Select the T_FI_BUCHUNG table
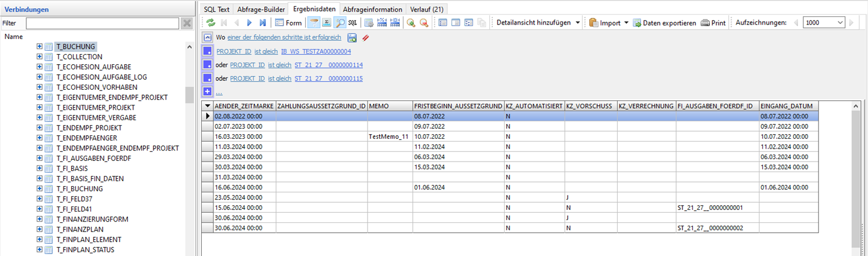The height and width of the screenshot is (256, 868). (79, 188)
